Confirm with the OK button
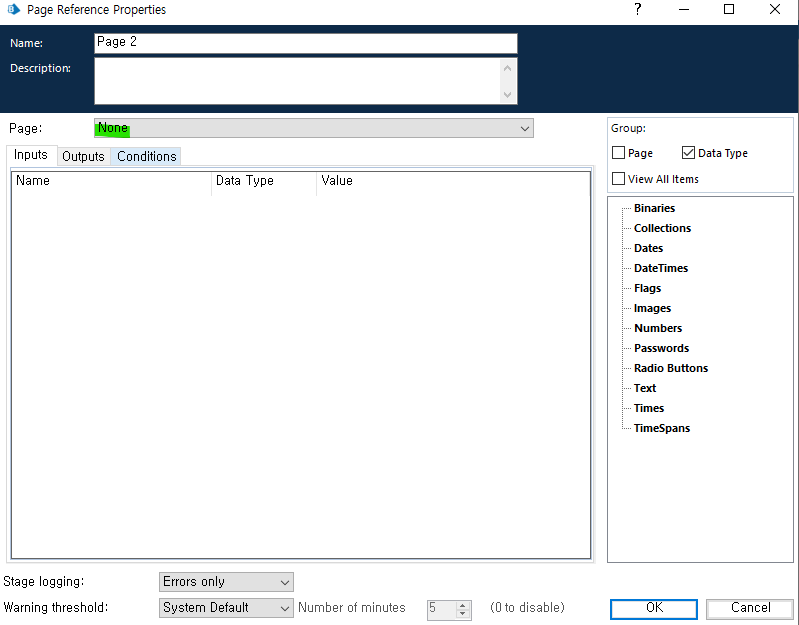 click(x=654, y=608)
